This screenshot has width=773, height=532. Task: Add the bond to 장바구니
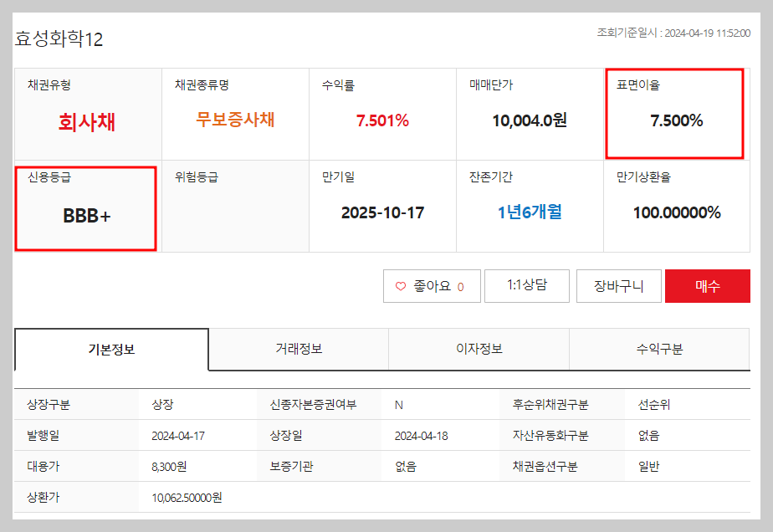619,285
